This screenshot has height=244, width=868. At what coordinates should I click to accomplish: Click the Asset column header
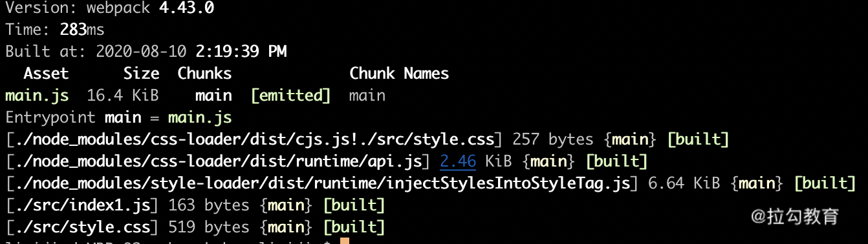coord(46,74)
